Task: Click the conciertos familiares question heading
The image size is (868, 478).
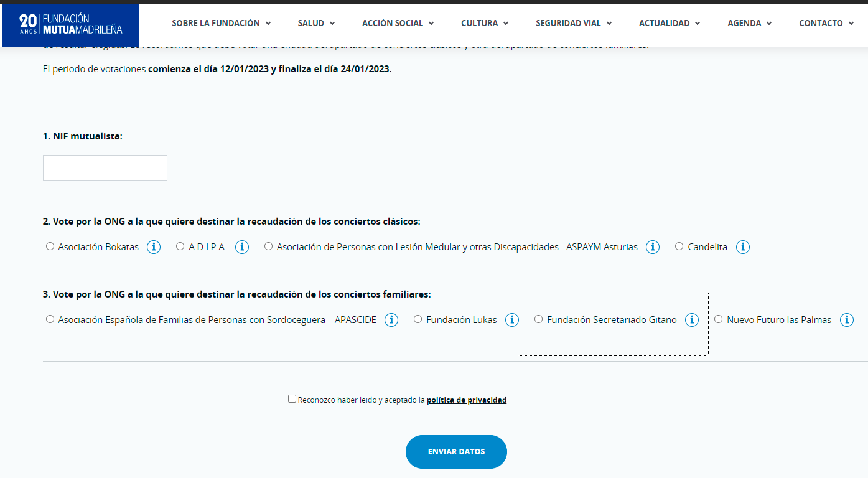Action: point(237,294)
